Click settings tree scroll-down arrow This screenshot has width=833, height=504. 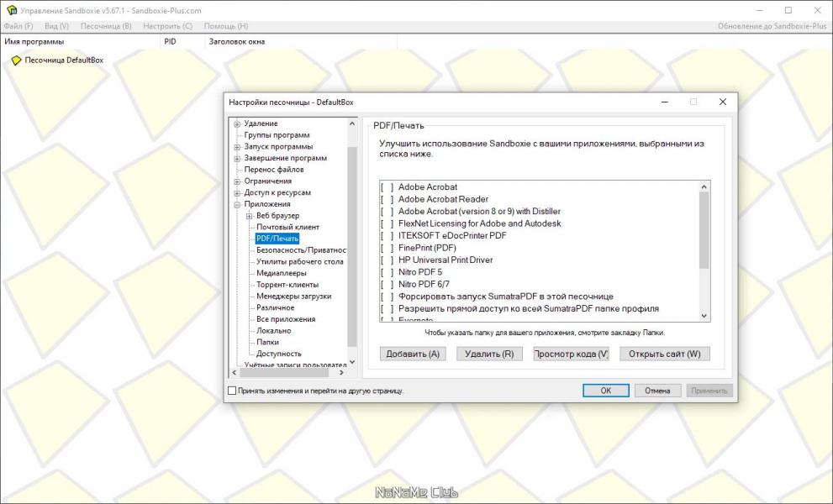pyautogui.click(x=351, y=362)
